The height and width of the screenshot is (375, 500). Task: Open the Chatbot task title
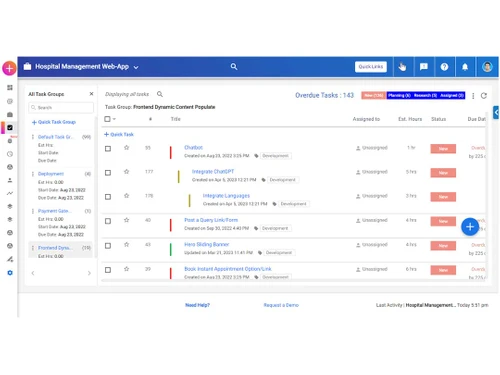[x=193, y=147]
